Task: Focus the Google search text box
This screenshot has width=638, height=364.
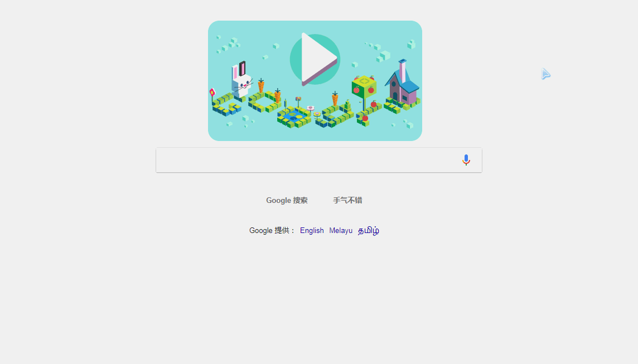Action: (319, 160)
